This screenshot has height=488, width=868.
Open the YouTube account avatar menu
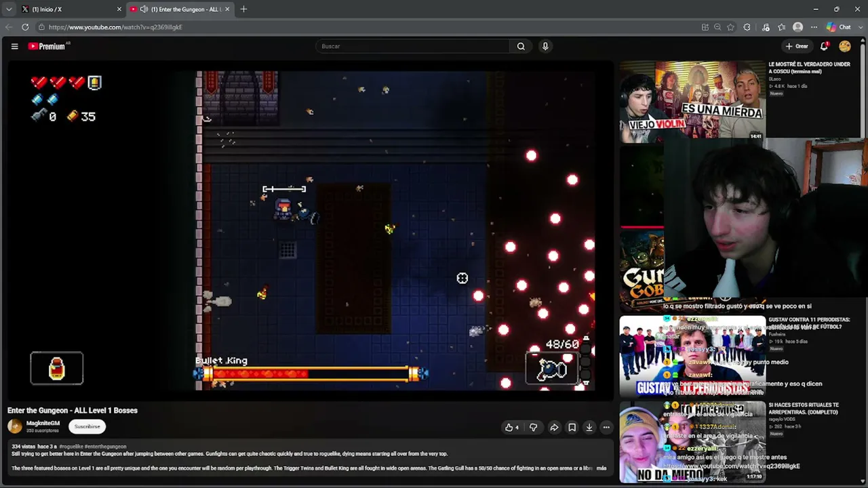click(x=845, y=46)
